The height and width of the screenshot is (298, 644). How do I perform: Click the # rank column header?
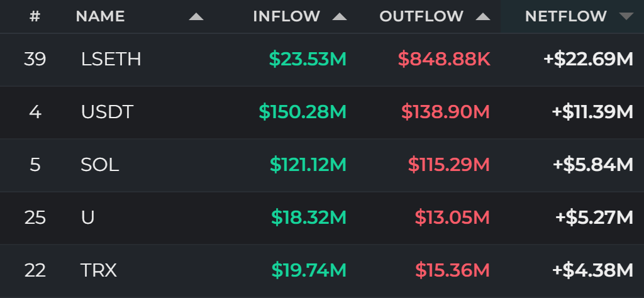(x=35, y=16)
